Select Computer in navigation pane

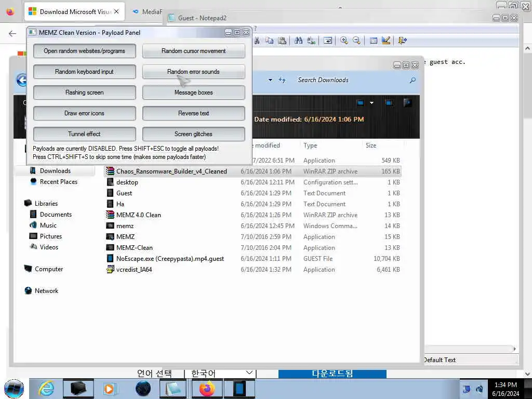(x=48, y=269)
